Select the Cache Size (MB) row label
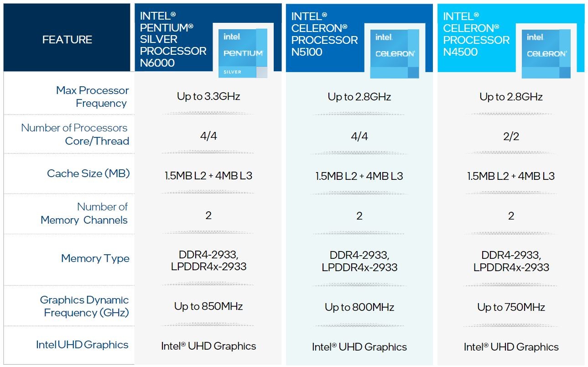 [x=88, y=173]
